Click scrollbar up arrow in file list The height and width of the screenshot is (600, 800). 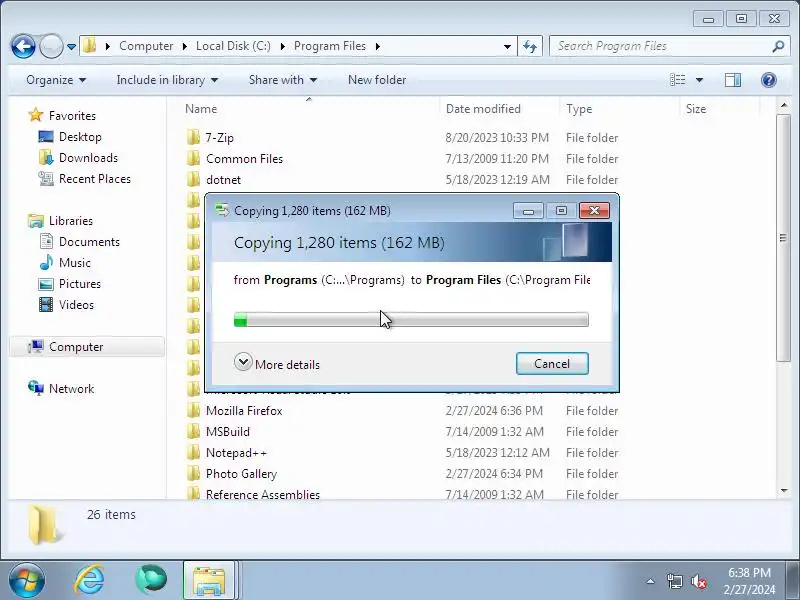[783, 106]
